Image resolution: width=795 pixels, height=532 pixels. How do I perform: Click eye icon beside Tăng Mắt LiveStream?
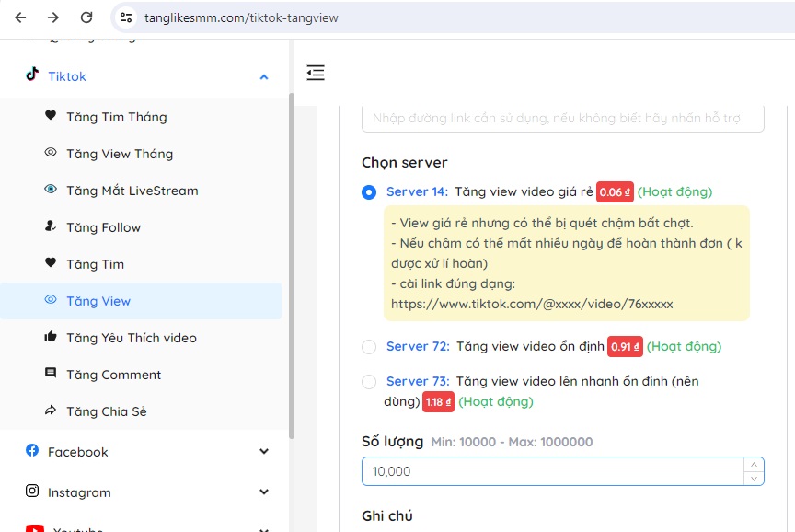click(x=51, y=190)
